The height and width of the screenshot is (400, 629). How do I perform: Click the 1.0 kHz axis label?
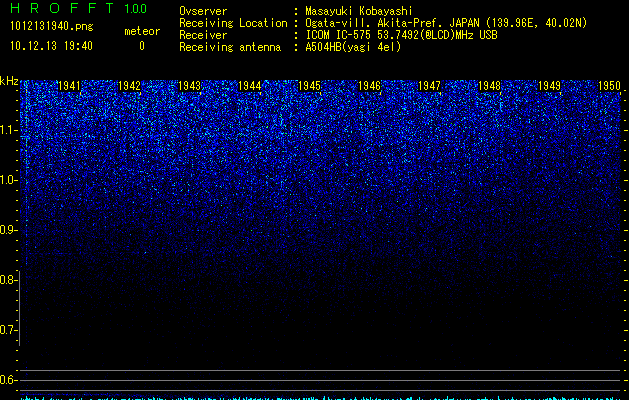click(7, 181)
